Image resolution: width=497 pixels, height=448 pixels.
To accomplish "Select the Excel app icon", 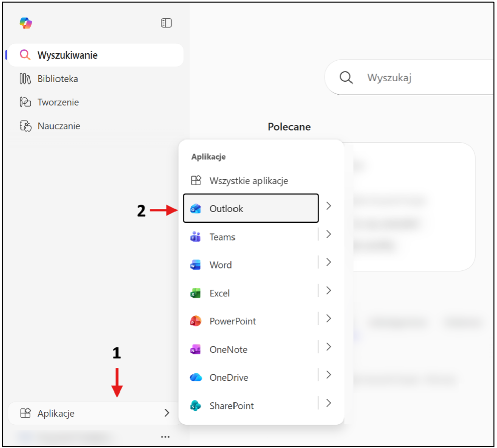I will [x=195, y=293].
